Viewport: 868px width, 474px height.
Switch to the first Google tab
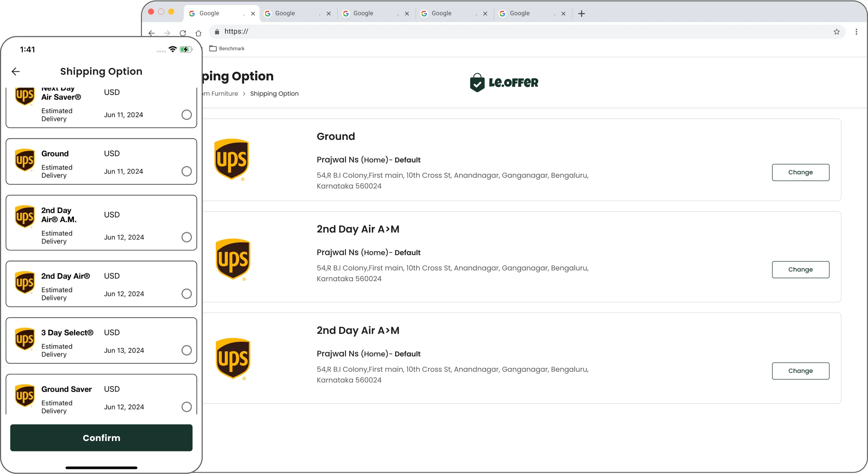(x=222, y=13)
